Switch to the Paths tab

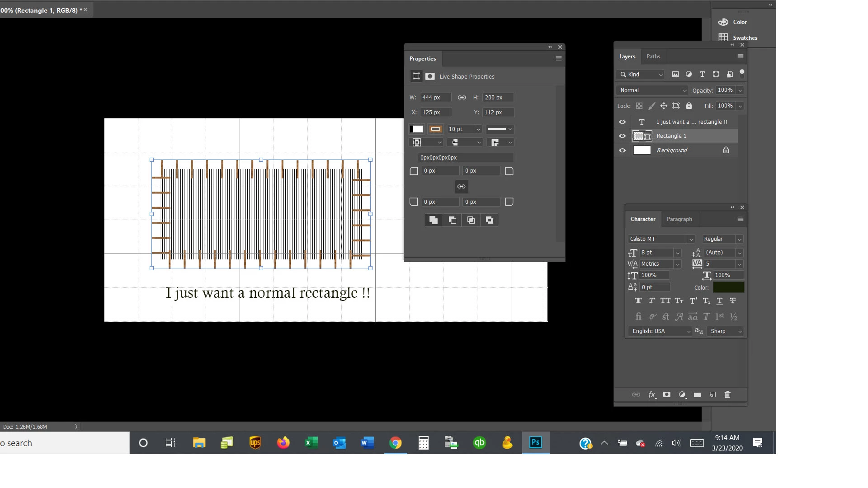[653, 56]
